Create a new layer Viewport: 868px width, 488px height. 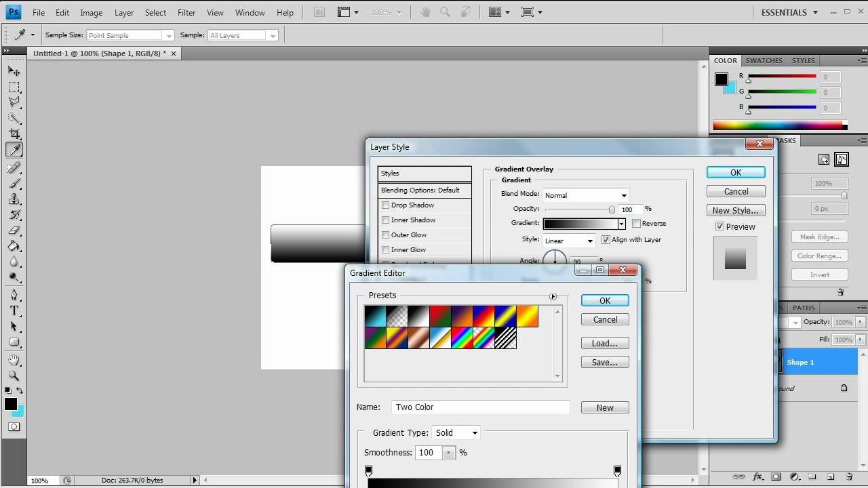click(830, 477)
